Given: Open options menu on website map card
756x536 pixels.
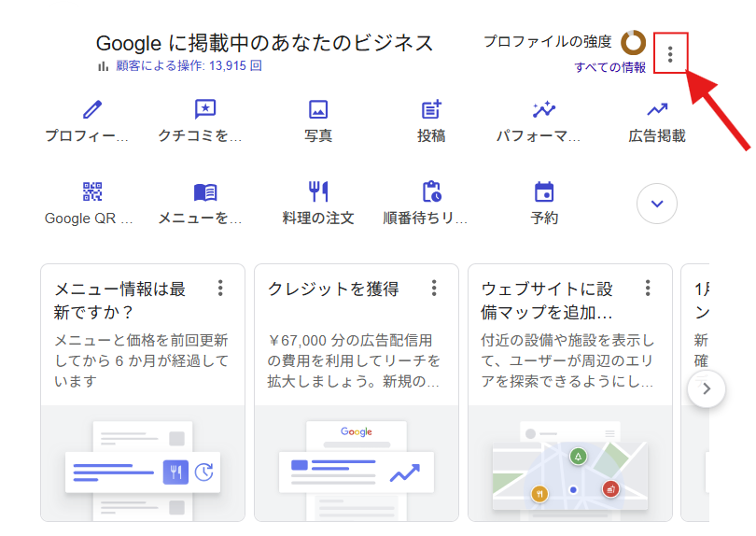Looking at the screenshot, I should [648, 288].
